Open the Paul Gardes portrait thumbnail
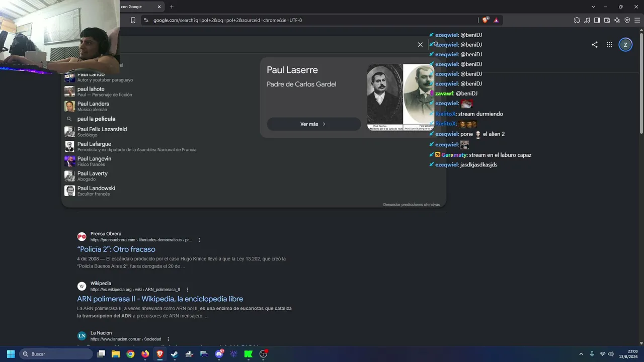The image size is (644, 362). click(x=385, y=97)
